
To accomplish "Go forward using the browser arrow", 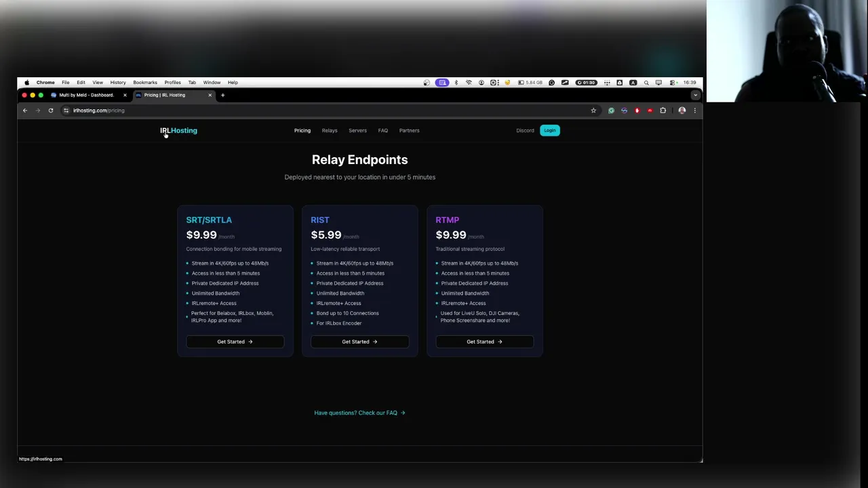I will coord(37,110).
